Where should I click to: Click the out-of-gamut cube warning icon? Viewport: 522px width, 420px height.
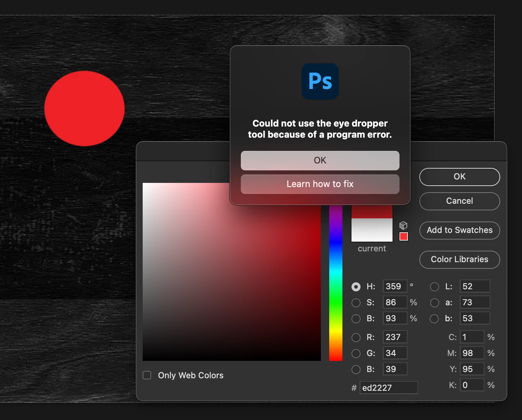point(403,225)
